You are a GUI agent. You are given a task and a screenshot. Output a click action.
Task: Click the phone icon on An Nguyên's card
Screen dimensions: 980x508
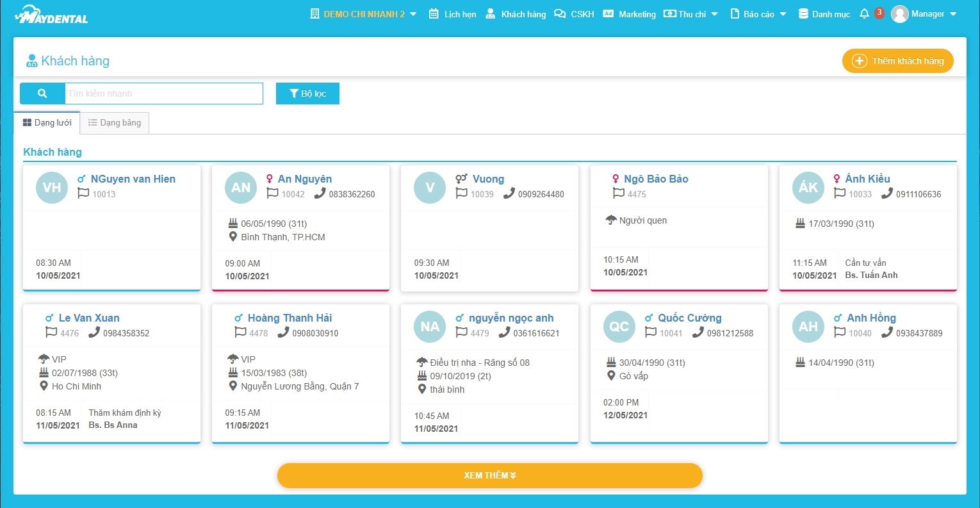pyautogui.click(x=320, y=193)
